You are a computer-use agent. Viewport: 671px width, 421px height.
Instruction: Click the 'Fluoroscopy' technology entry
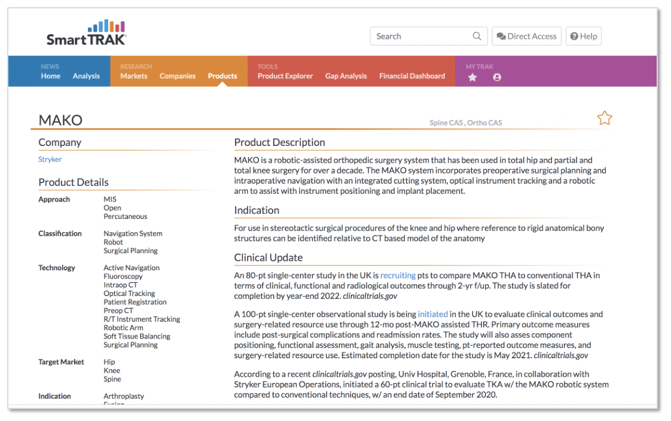tap(123, 276)
